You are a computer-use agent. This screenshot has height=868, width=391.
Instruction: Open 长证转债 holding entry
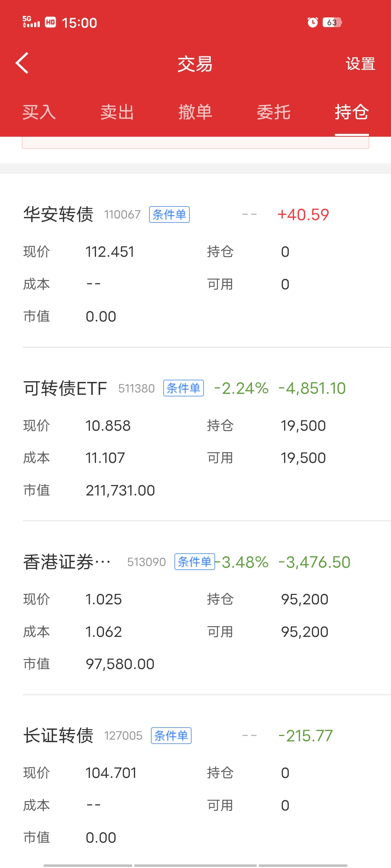pyautogui.click(x=59, y=736)
